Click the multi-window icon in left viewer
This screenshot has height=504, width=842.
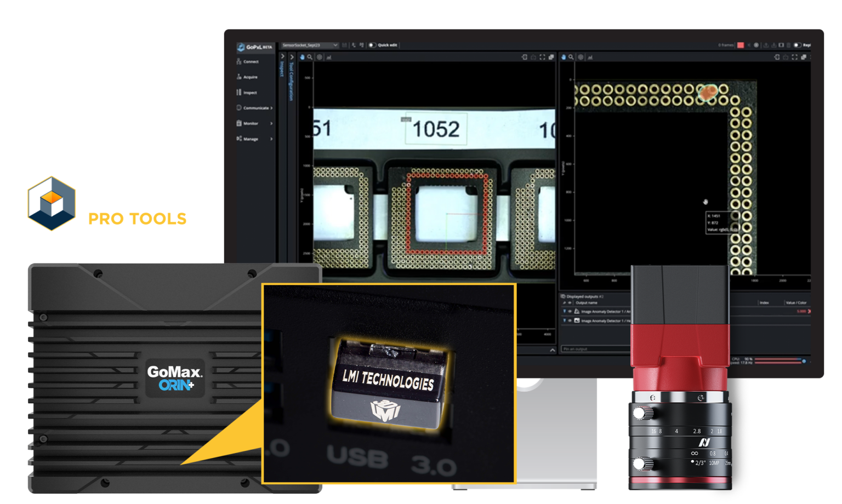click(551, 57)
